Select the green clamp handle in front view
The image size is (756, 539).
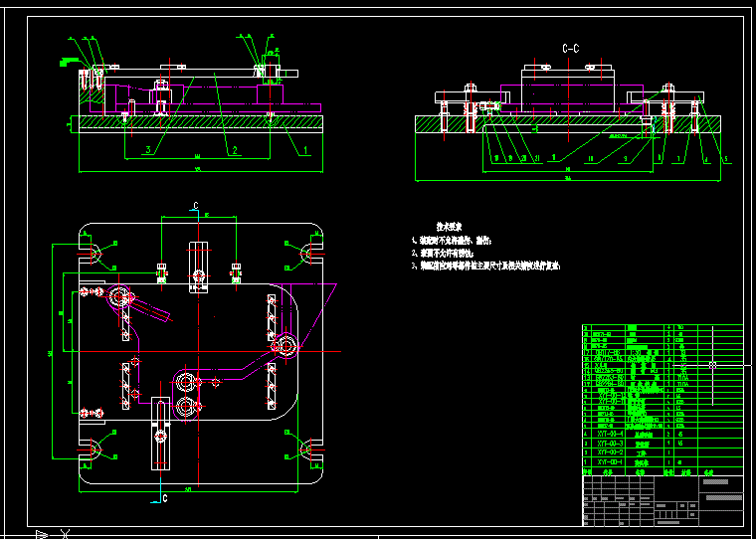pyautogui.click(x=69, y=62)
